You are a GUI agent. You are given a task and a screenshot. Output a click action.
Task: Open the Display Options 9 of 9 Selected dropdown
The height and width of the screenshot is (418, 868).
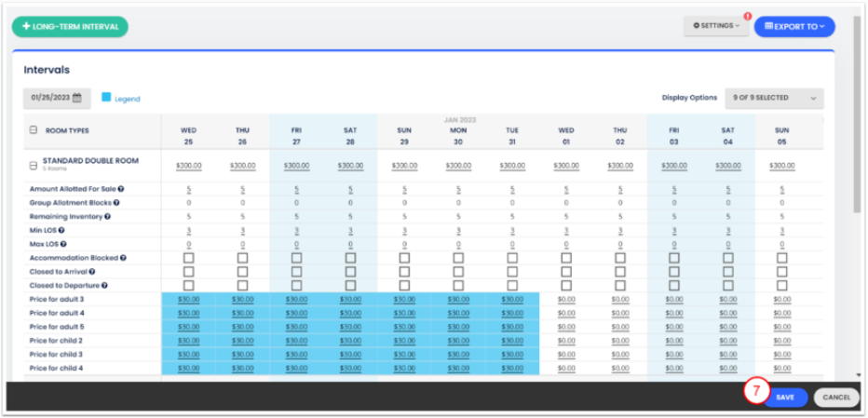point(774,98)
